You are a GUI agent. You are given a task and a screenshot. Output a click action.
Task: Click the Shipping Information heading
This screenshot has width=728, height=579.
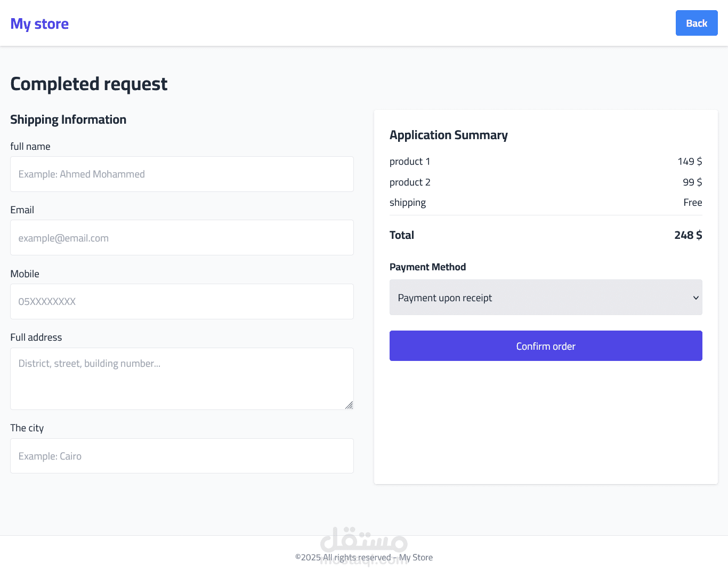click(68, 120)
